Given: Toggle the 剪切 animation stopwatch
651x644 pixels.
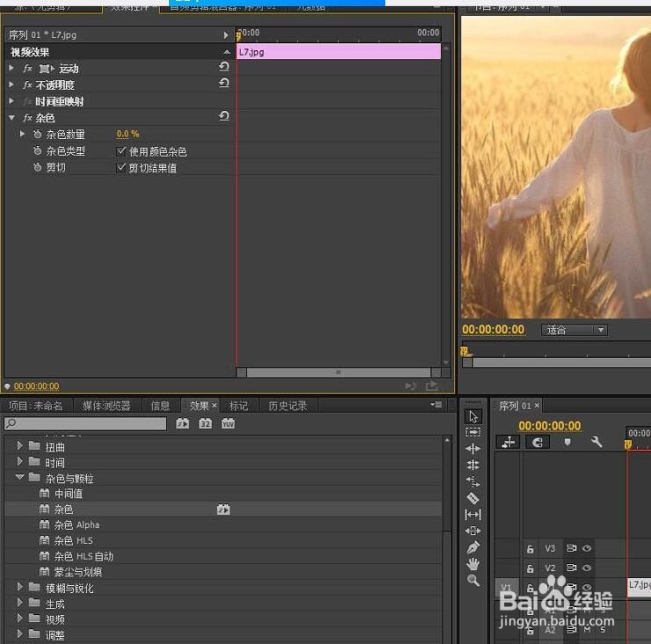Looking at the screenshot, I should point(37,167).
